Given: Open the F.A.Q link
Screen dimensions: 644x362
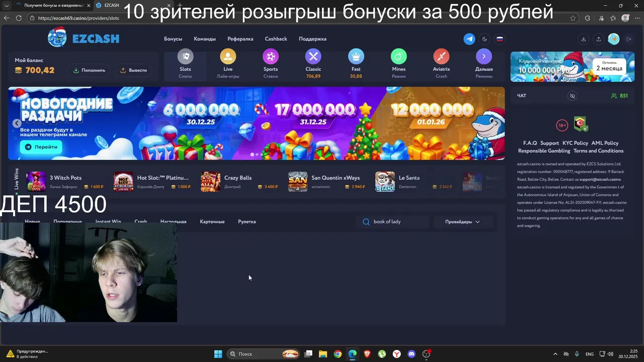Looking at the screenshot, I should tap(530, 143).
